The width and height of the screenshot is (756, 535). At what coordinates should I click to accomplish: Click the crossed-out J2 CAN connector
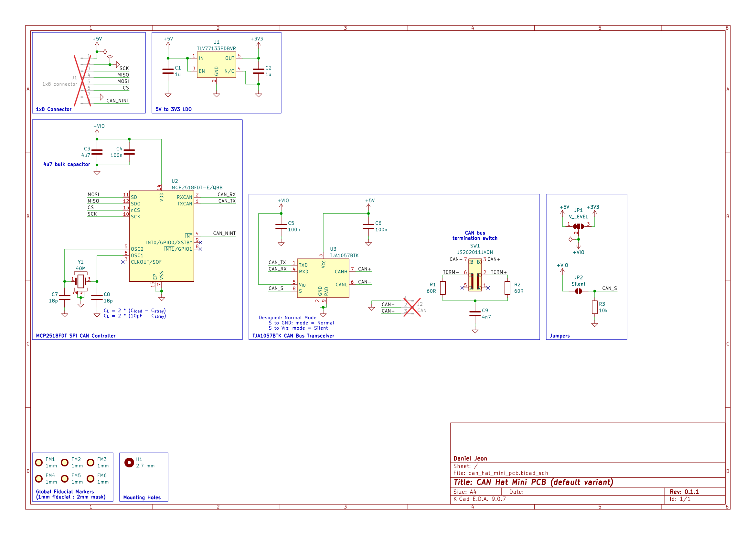click(412, 307)
